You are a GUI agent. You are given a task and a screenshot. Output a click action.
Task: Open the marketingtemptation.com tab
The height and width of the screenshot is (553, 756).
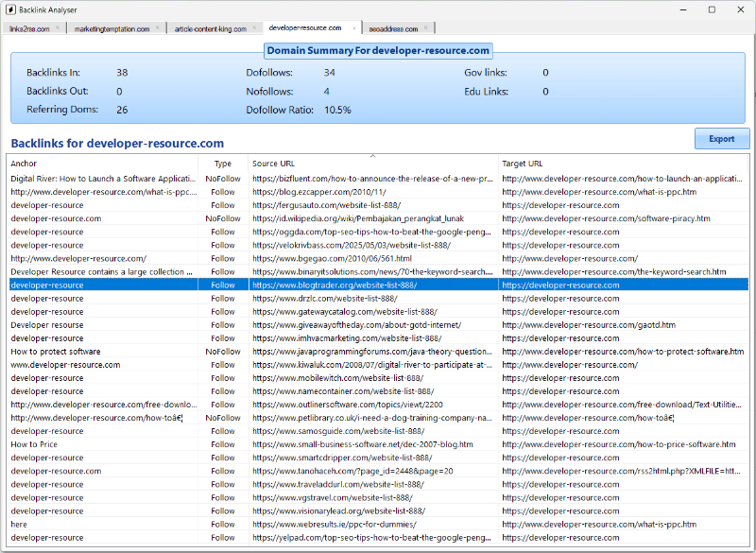pos(112,28)
